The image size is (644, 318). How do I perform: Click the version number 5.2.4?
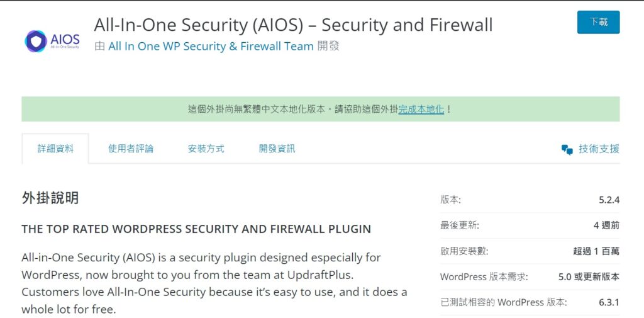[x=609, y=200]
